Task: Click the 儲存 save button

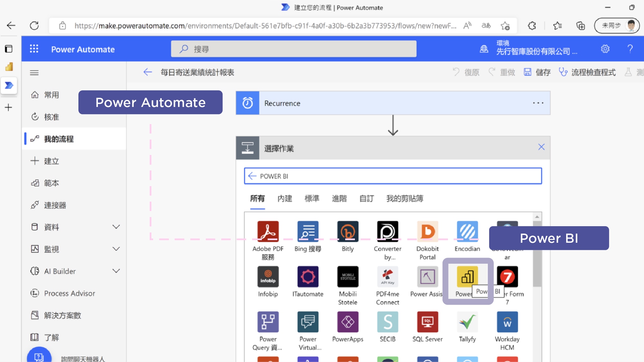Action: pyautogui.click(x=537, y=72)
